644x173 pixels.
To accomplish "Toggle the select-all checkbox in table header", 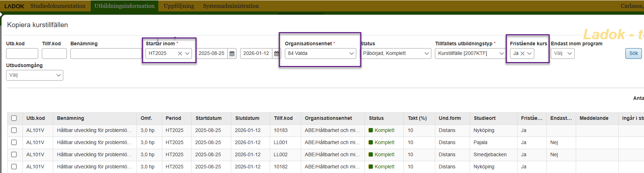I will point(14,118).
